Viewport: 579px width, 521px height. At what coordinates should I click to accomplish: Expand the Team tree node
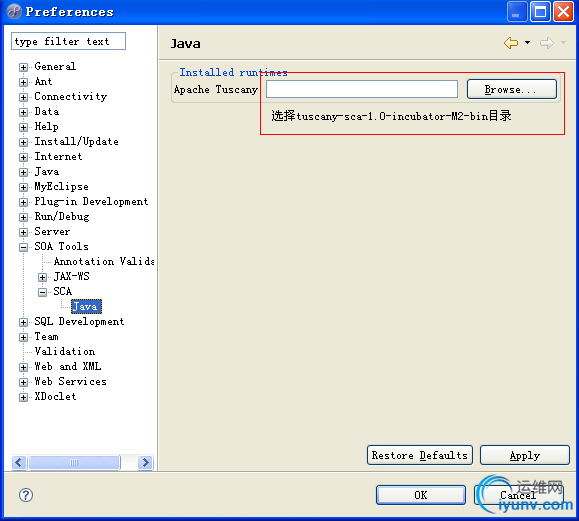[x=23, y=337]
